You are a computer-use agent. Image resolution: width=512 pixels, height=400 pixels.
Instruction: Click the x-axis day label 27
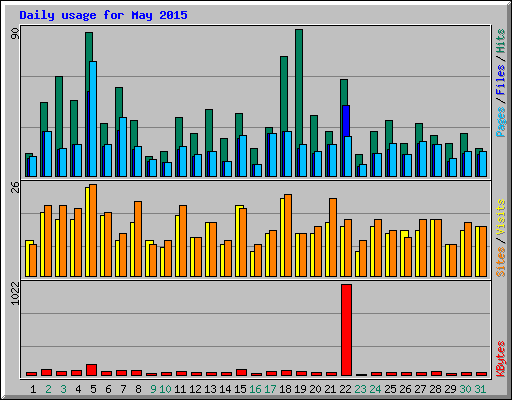[x=420, y=389]
